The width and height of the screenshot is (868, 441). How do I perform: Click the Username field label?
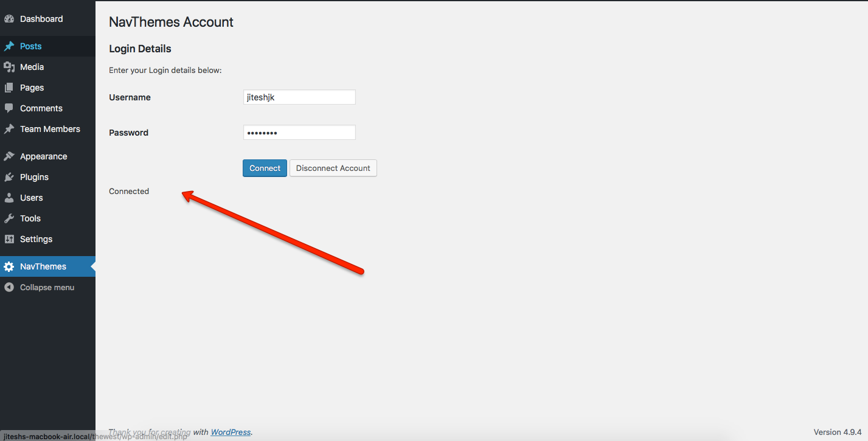tap(130, 97)
